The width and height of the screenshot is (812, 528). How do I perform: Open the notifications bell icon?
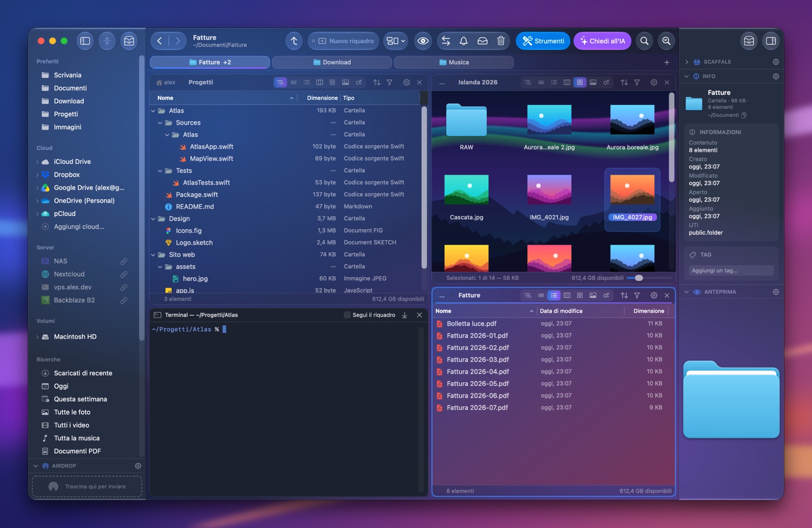pos(463,41)
